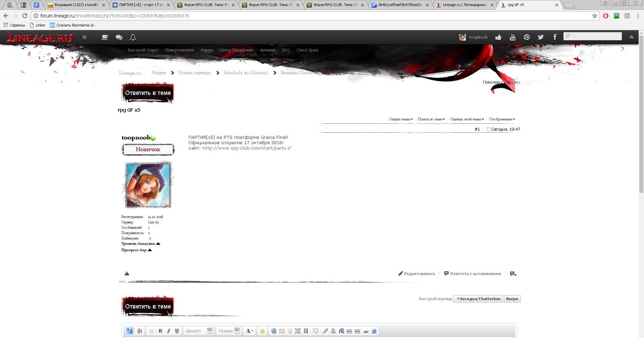The image size is (644, 338).
Task: Click the paste clipboard icon in editor
Action: (151, 331)
